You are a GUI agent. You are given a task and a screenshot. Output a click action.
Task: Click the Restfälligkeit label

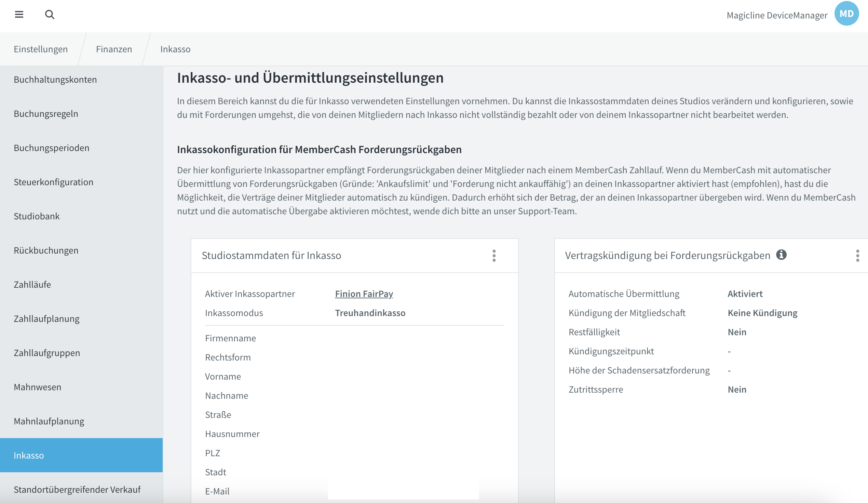pyautogui.click(x=594, y=332)
